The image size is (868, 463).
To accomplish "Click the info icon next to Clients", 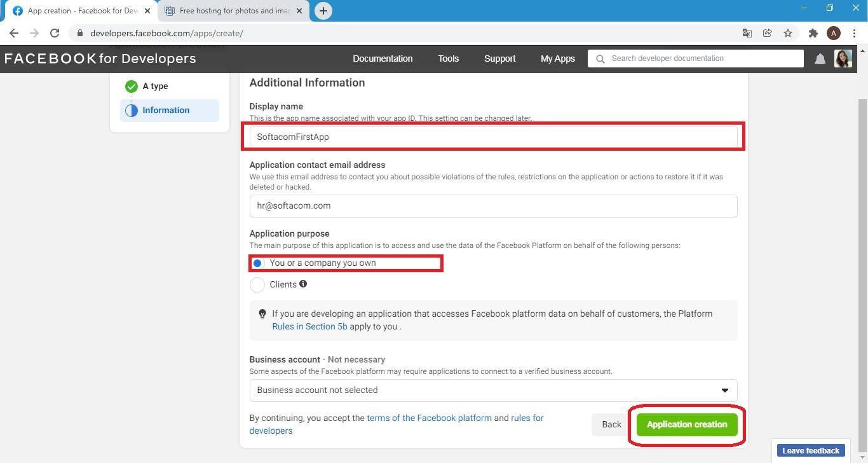I will click(x=303, y=284).
